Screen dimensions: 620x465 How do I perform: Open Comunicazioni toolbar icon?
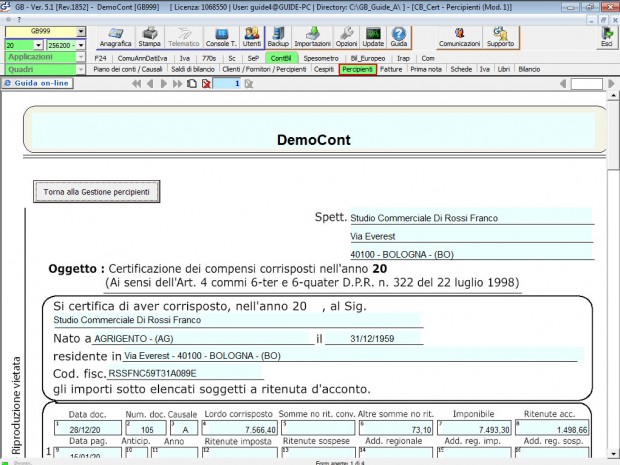[x=459, y=37]
